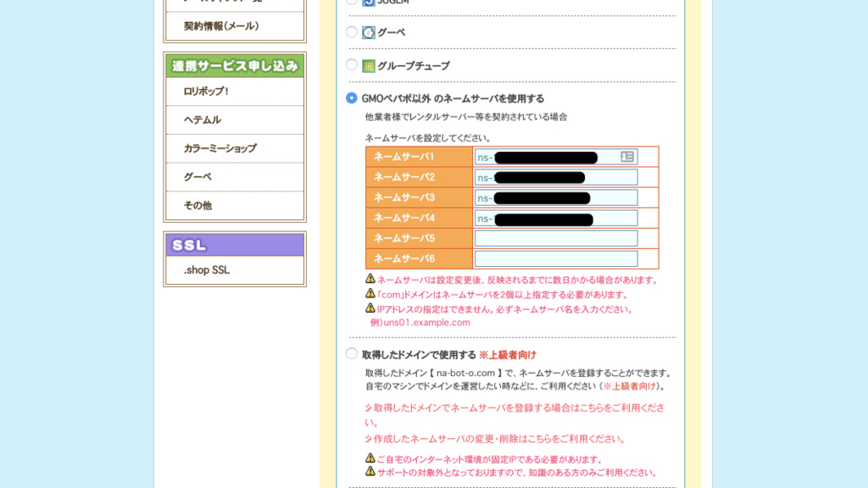Click the green グループチューブ service icon

(x=368, y=64)
